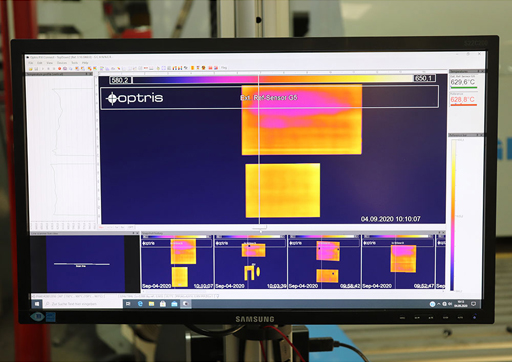Open the Tools menu
512x362 pixels.
(74, 63)
